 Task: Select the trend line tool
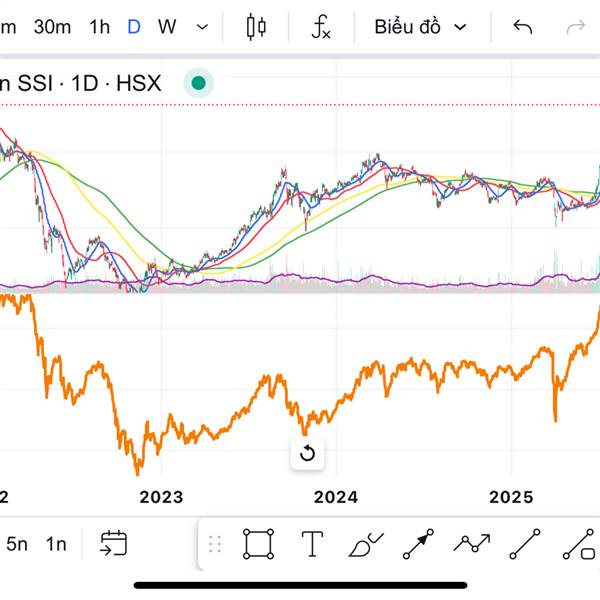click(525, 544)
